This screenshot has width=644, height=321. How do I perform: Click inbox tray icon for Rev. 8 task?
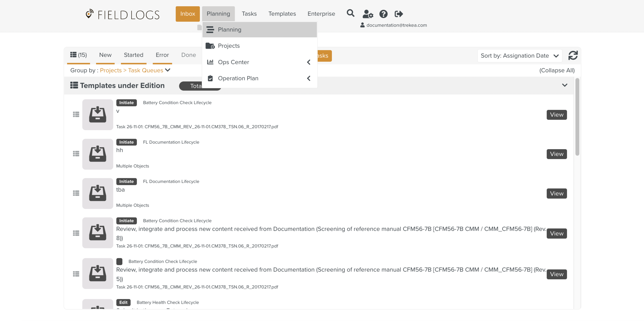(x=98, y=233)
